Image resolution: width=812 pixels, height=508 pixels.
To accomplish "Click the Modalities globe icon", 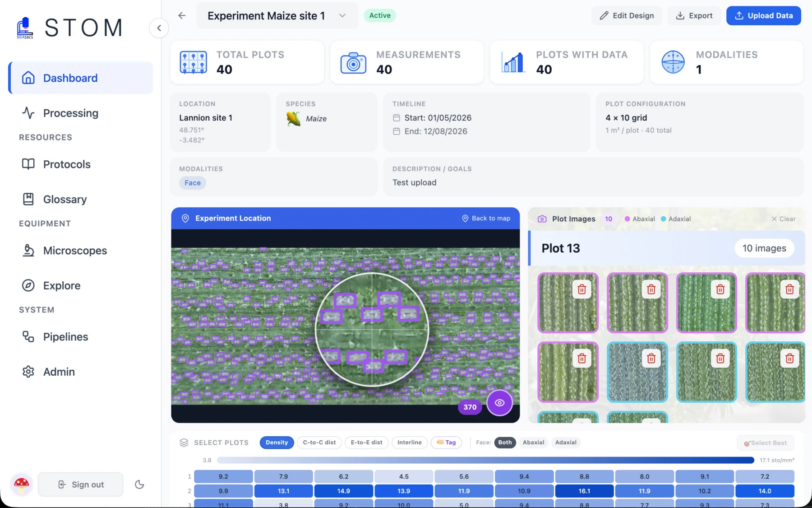I will click(x=673, y=62).
